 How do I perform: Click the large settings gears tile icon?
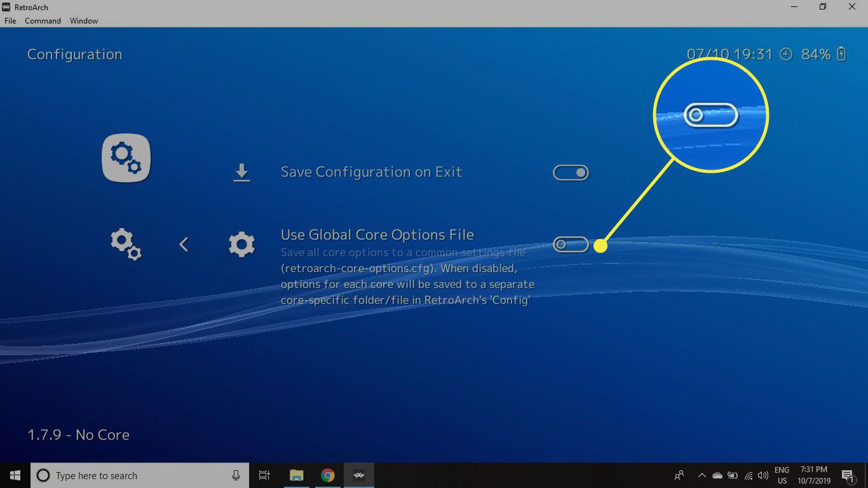(x=126, y=158)
